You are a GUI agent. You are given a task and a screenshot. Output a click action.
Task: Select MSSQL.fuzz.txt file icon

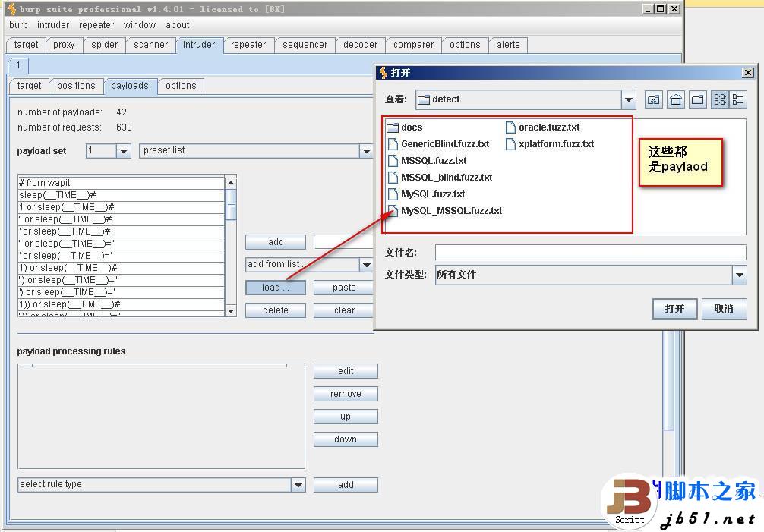[x=393, y=161]
